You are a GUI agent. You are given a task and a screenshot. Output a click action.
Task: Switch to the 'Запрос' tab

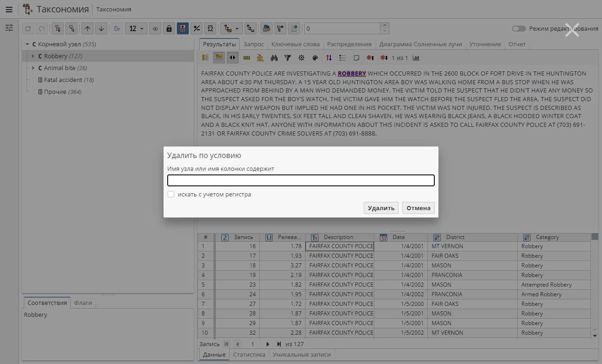click(x=254, y=44)
